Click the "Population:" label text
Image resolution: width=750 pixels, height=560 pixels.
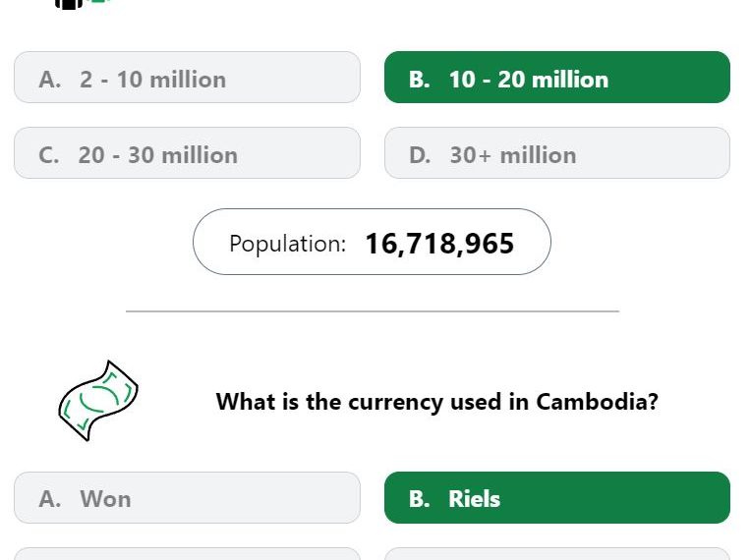point(287,243)
